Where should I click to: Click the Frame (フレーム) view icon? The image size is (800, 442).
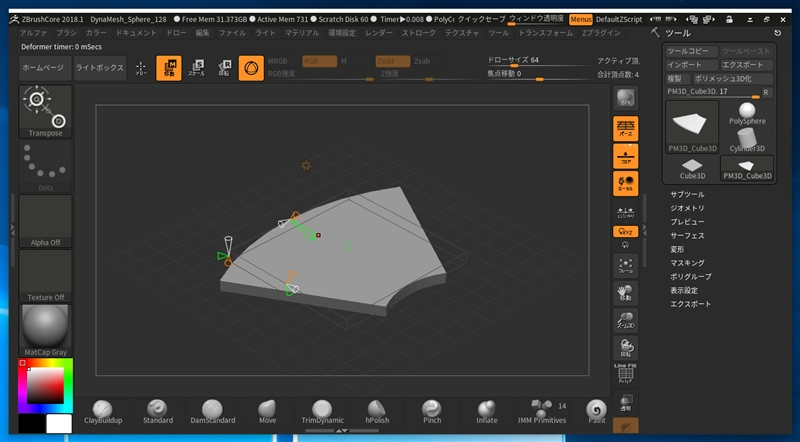point(626,266)
